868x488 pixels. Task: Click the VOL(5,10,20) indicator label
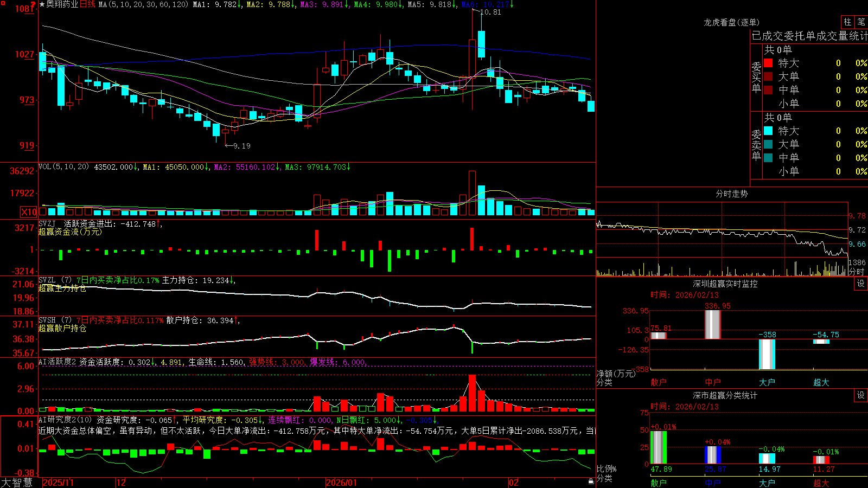(x=63, y=166)
